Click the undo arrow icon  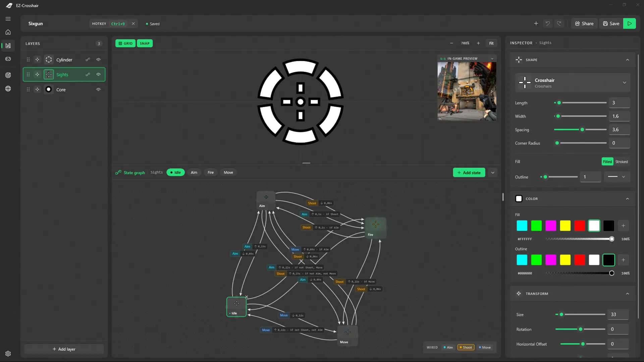point(547,23)
